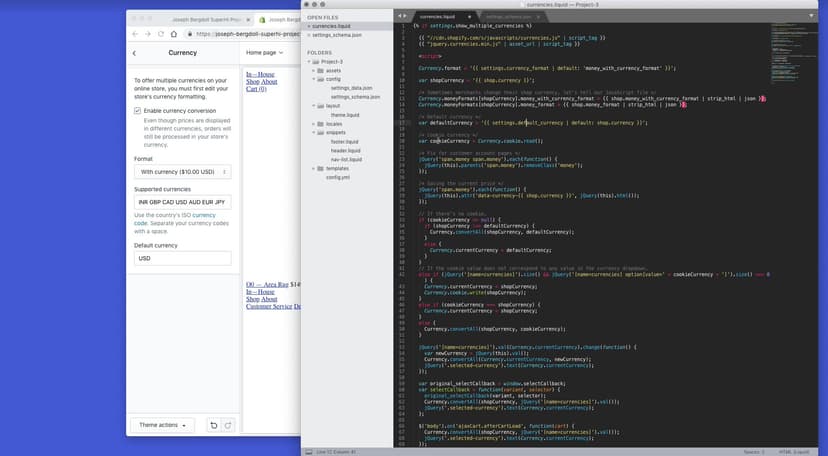Open the Theme actions dropdown
This screenshot has height=456, width=828.
(163, 425)
